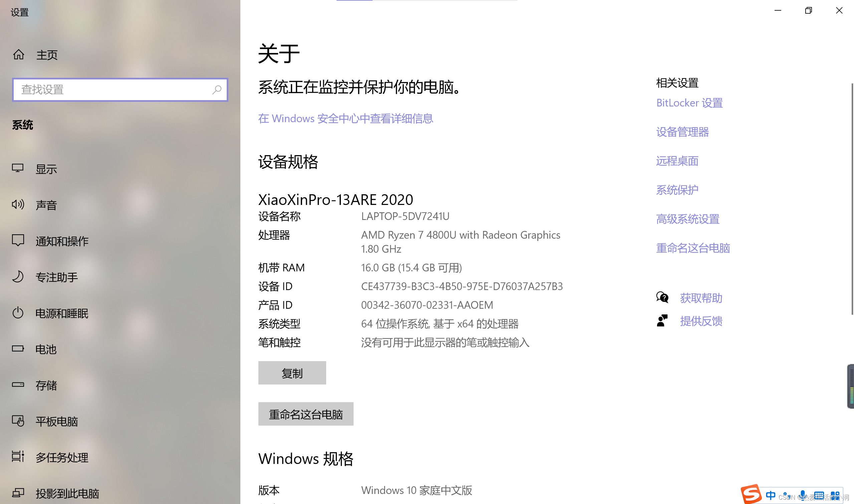Click the Get help chat icon

662,298
